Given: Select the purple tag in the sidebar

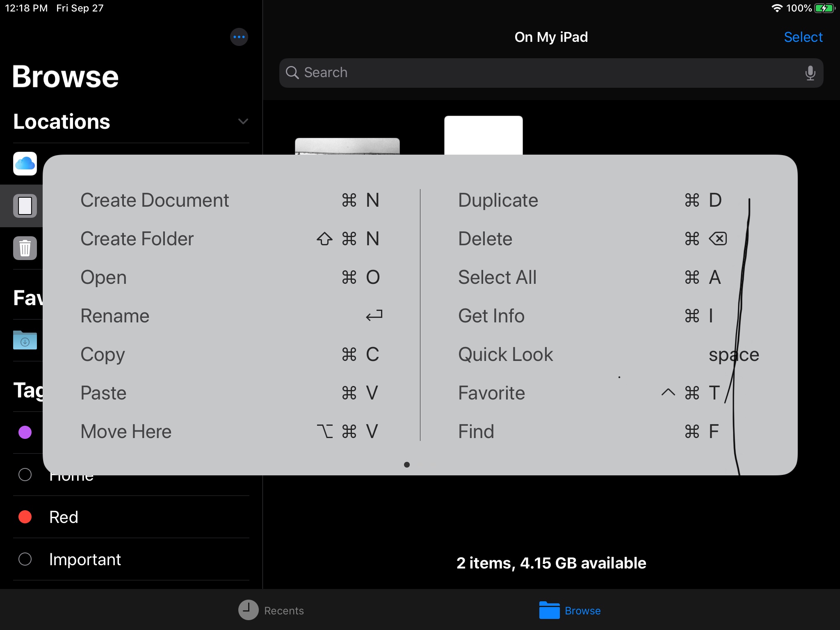Looking at the screenshot, I should coord(25,433).
